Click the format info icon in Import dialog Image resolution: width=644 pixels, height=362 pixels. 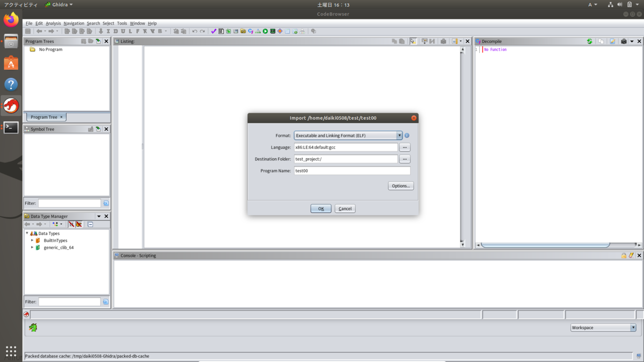click(x=407, y=136)
